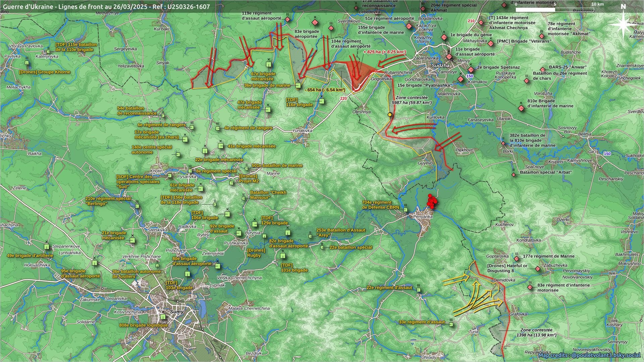Click road shield 220
Screen dimensions: 644x362
[343, 99]
